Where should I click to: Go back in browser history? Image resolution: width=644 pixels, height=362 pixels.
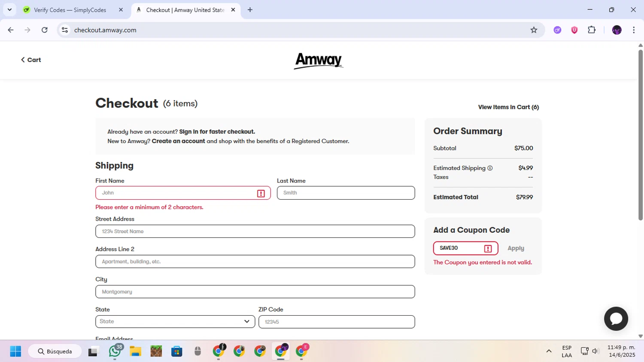[11, 30]
